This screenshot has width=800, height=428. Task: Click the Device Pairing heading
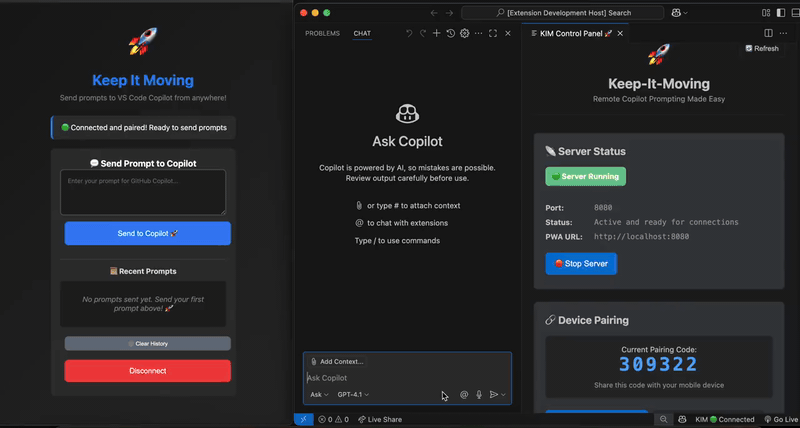click(x=587, y=320)
